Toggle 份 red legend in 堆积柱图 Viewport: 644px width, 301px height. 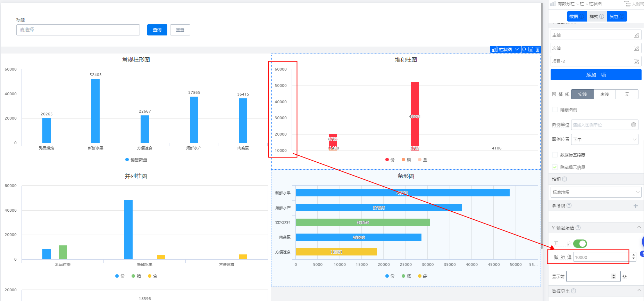[x=390, y=160]
